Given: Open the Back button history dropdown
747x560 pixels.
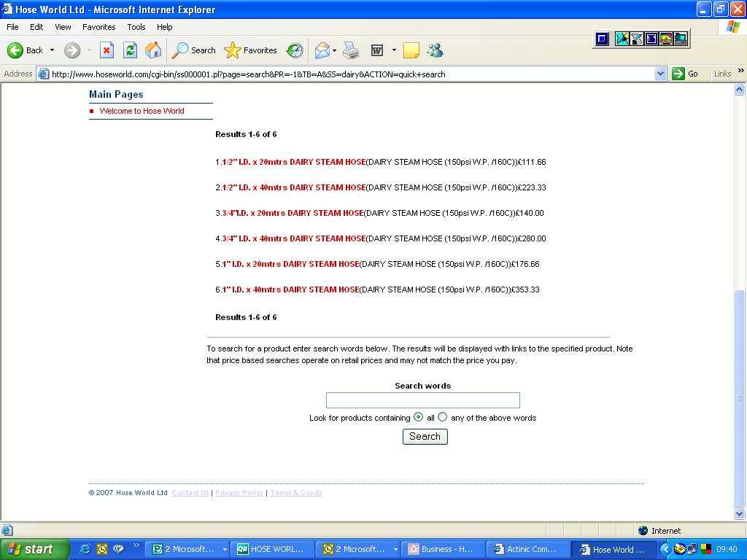Looking at the screenshot, I should coord(52,50).
